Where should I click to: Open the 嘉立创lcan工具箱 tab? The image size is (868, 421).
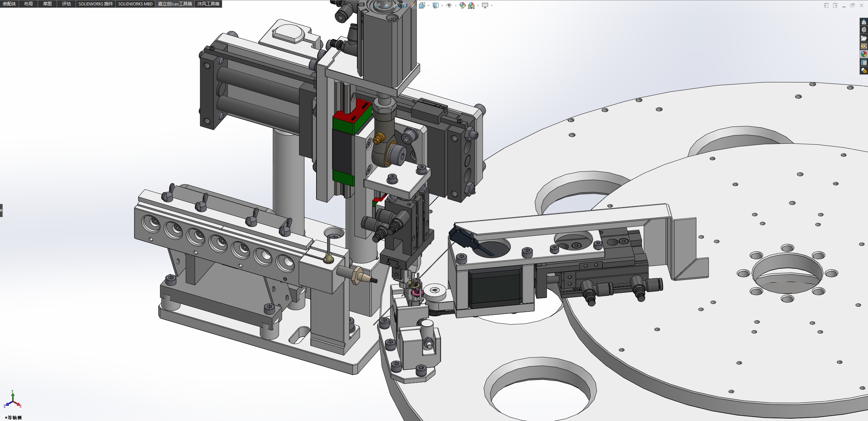[x=175, y=4]
